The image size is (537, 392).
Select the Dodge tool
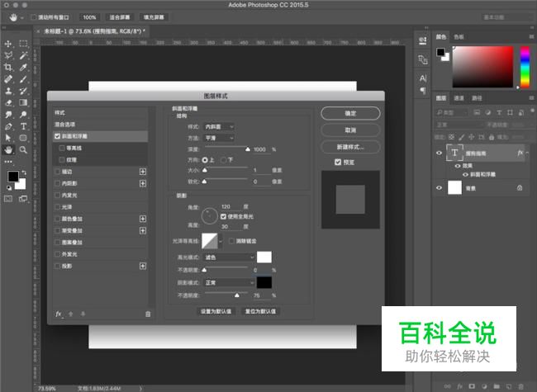(x=23, y=115)
